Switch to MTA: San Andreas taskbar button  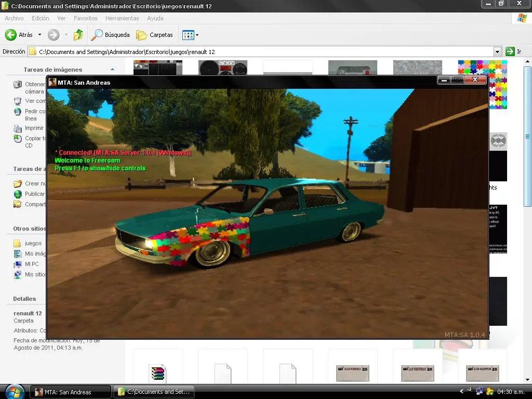[x=70, y=392]
